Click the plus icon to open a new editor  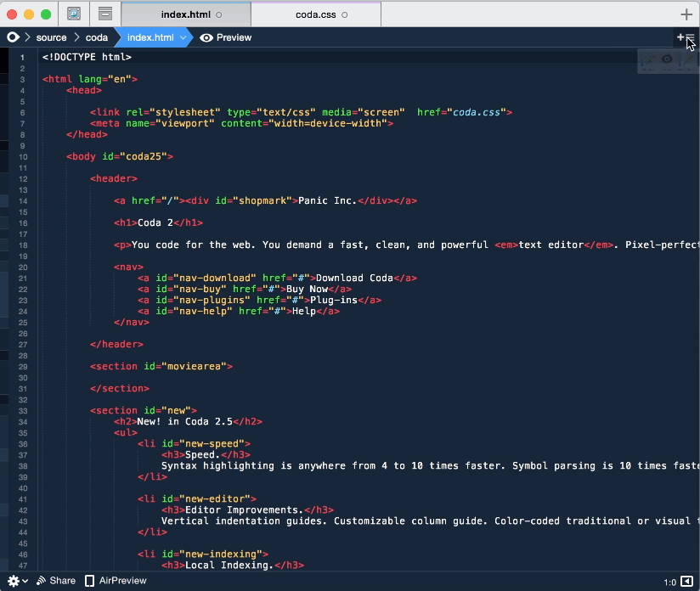[x=680, y=37]
